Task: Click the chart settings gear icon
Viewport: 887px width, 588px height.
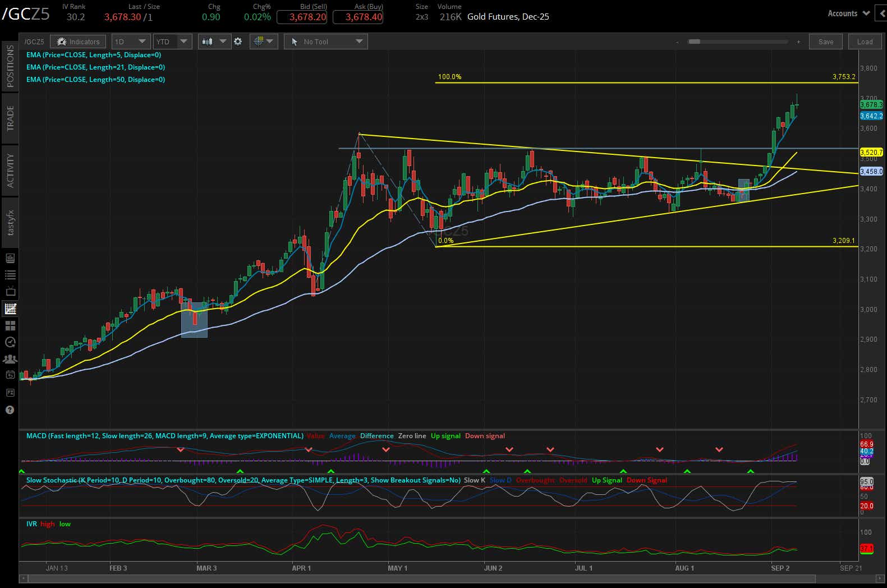Action: [238, 42]
